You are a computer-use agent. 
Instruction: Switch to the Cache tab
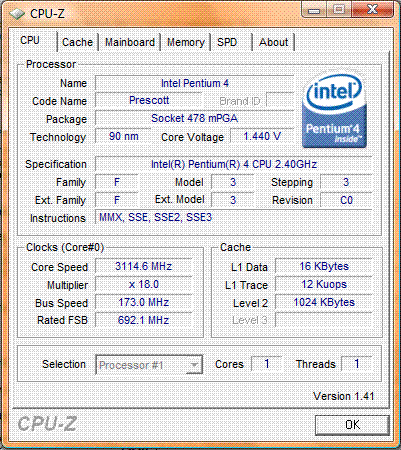(77, 42)
